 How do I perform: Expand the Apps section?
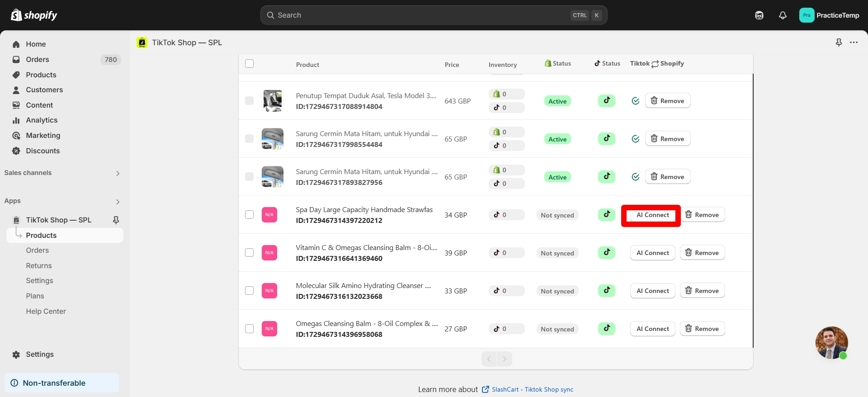click(x=118, y=202)
